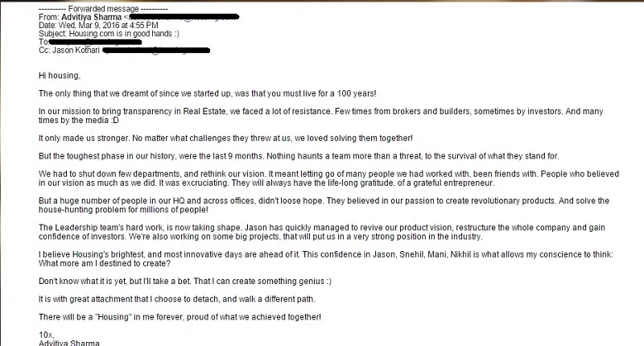This screenshot has height=346, width=644.
Task: Click the paragraph on Leadership team's hard work
Action: [x=322, y=231]
